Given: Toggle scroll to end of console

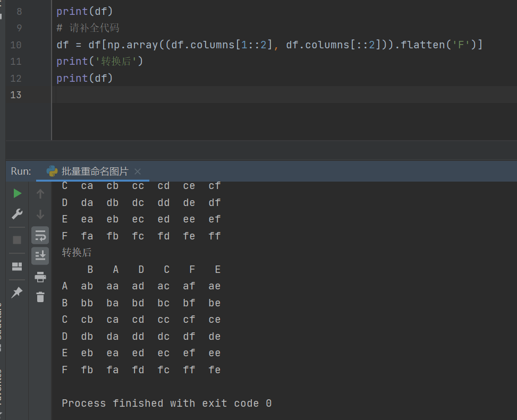Looking at the screenshot, I should 40,256.
